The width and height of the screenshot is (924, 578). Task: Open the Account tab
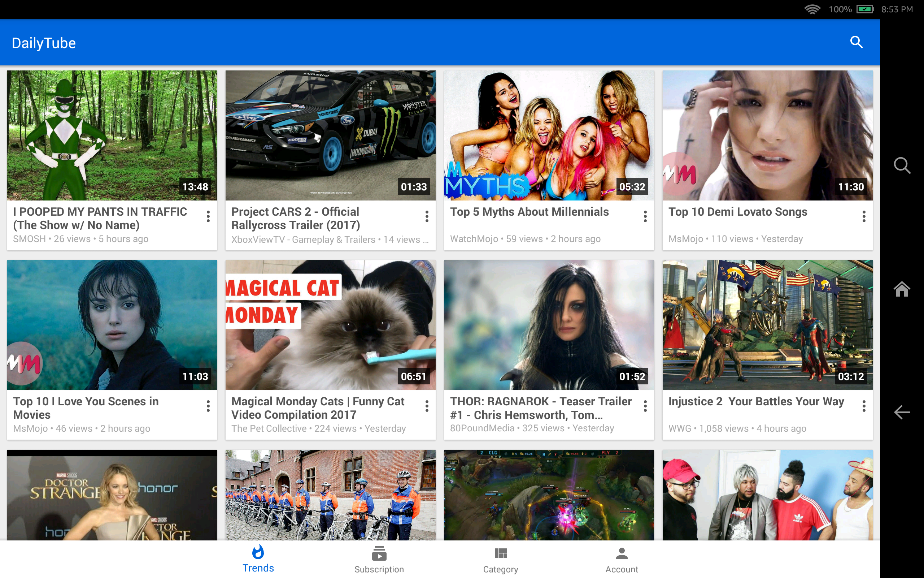click(622, 560)
